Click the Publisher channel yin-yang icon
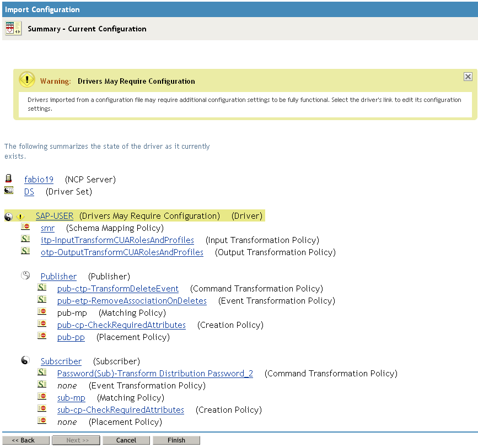 point(25,276)
